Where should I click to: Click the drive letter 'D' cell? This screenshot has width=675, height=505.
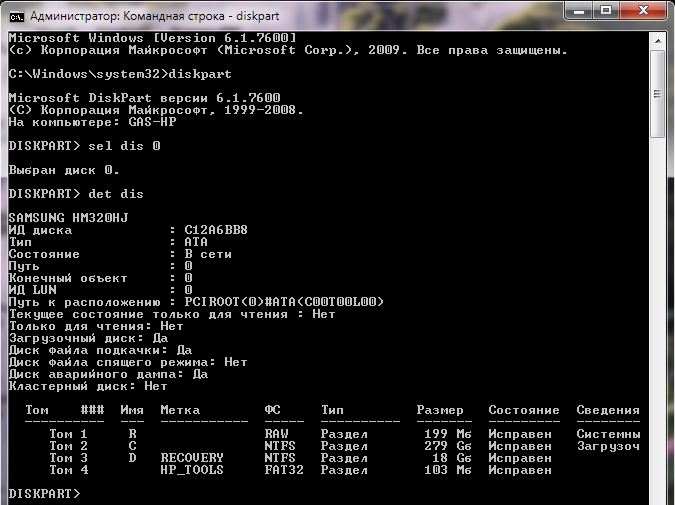click(x=132, y=458)
